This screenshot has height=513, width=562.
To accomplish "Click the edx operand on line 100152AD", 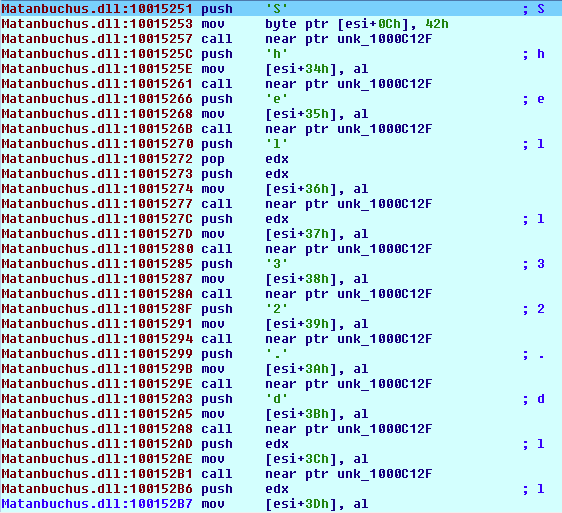I will tap(277, 444).
